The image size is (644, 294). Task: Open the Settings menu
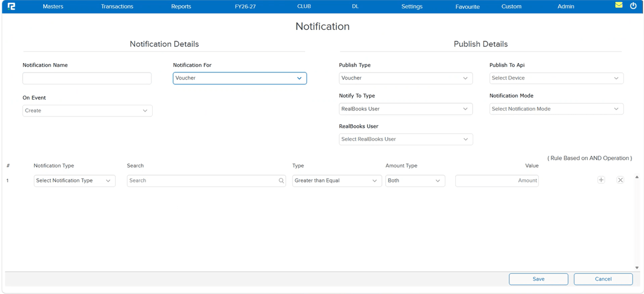pos(412,6)
